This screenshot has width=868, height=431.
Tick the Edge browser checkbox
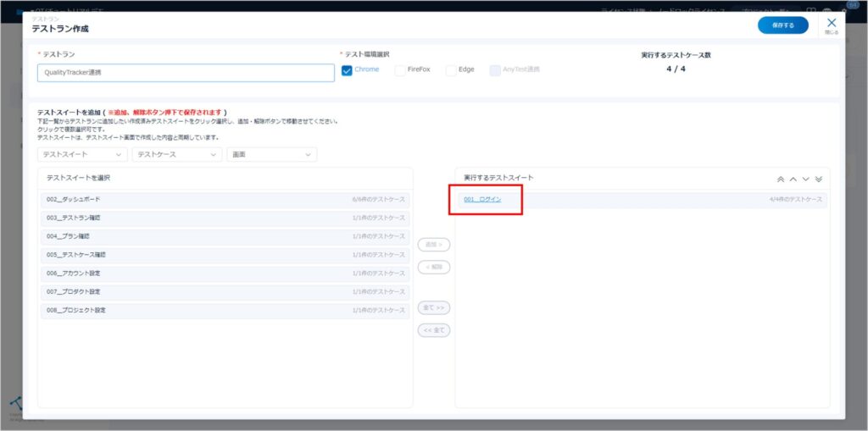click(x=451, y=70)
